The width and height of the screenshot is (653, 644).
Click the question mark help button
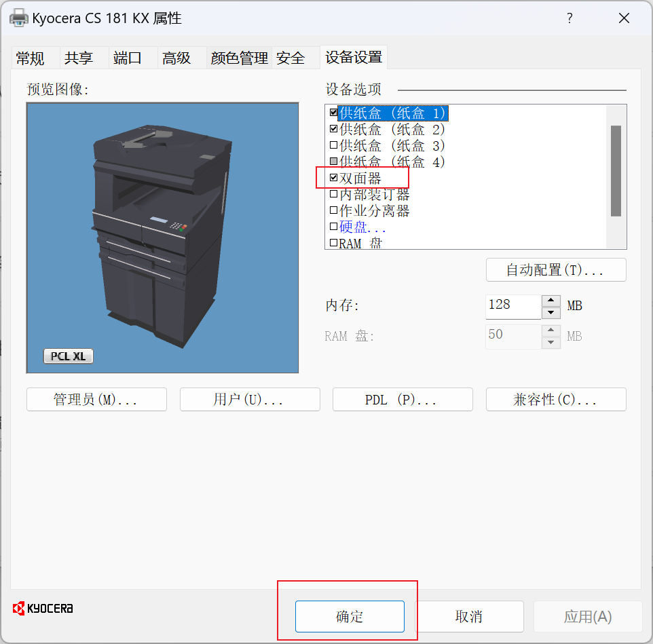[x=570, y=18]
